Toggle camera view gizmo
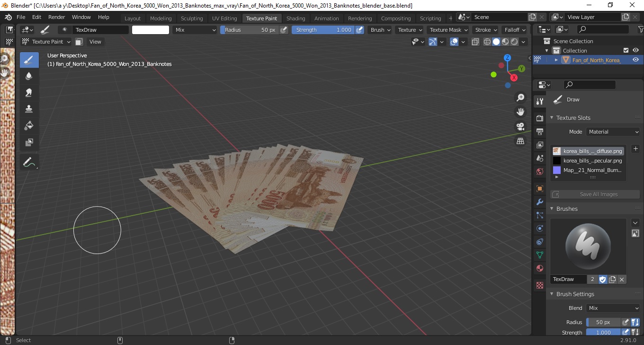The height and width of the screenshot is (345, 644). (520, 127)
